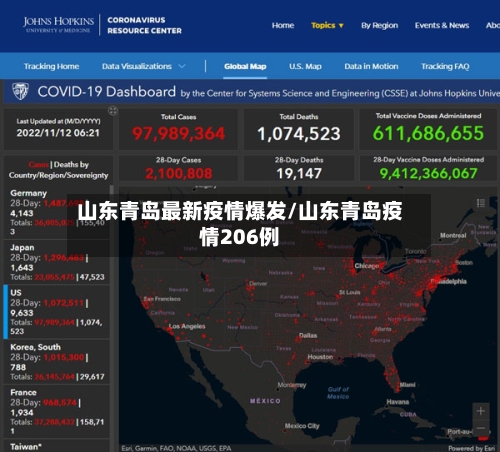Select the US entry in country list
500x452 pixels.
[57, 312]
